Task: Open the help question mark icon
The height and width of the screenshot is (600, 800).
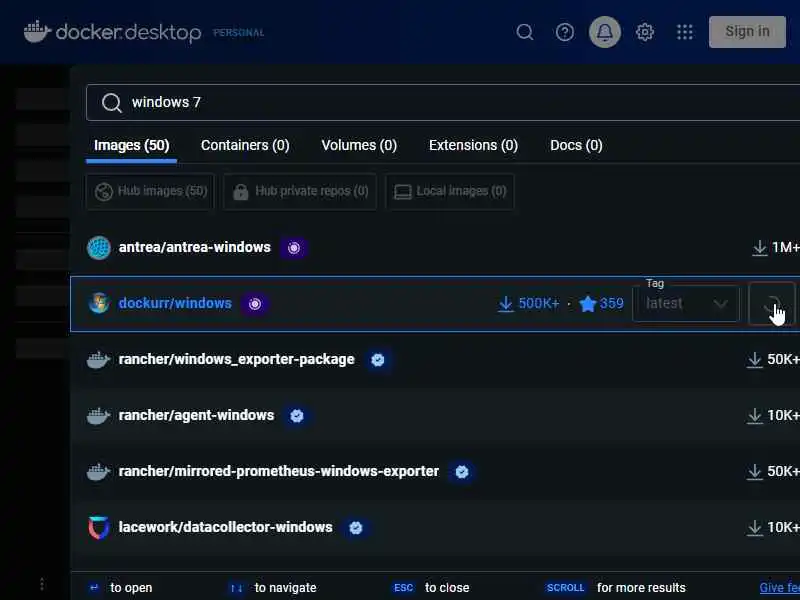Action: click(x=564, y=32)
